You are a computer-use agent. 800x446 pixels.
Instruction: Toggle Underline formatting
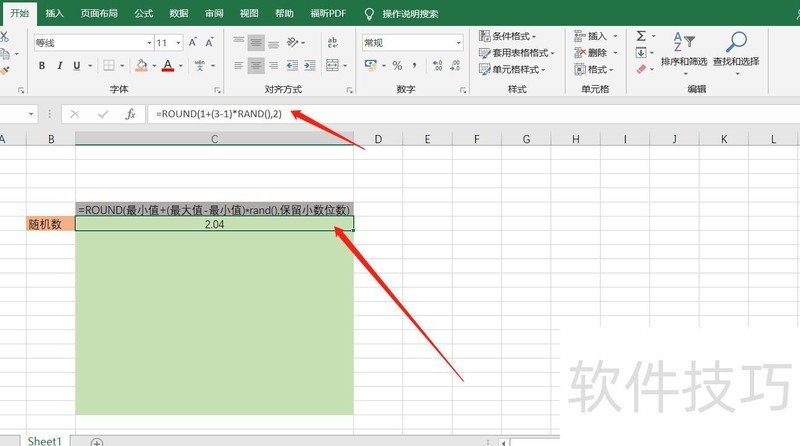click(x=77, y=65)
